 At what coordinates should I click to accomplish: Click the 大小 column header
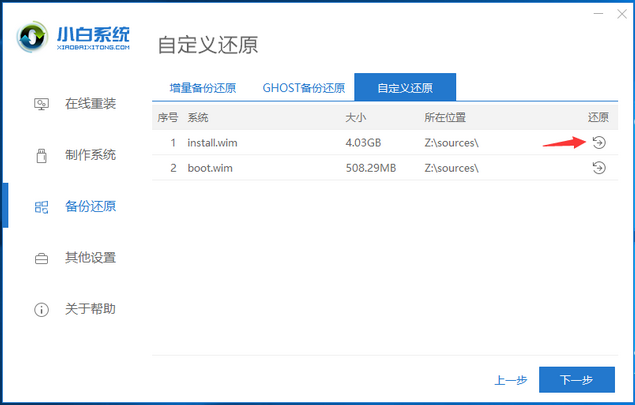tap(356, 118)
